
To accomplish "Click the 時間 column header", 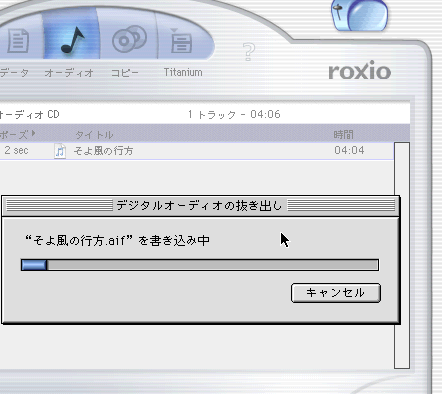I will coord(343,135).
